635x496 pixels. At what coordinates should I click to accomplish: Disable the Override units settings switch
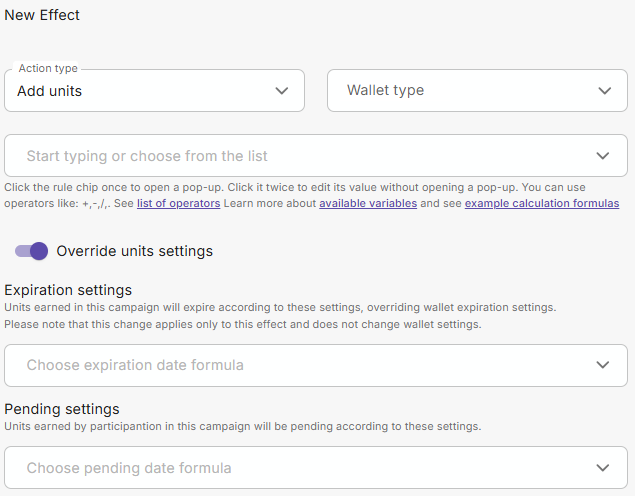tap(31, 251)
